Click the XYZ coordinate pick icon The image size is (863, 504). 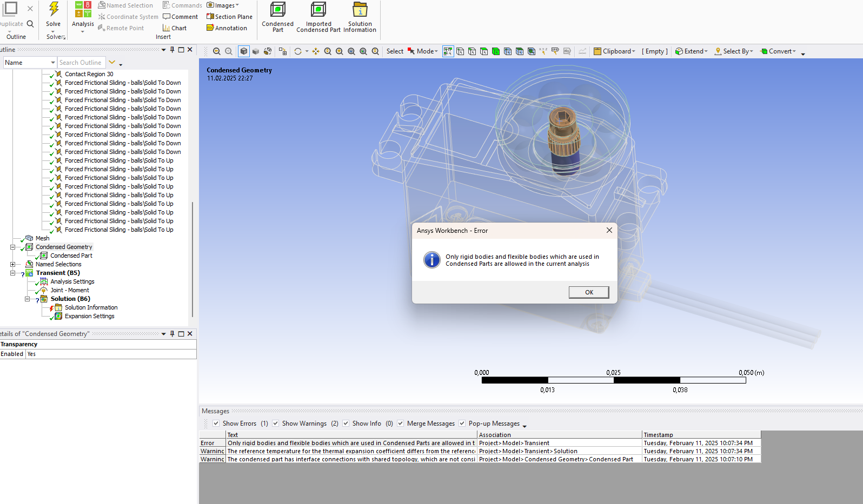pos(543,51)
